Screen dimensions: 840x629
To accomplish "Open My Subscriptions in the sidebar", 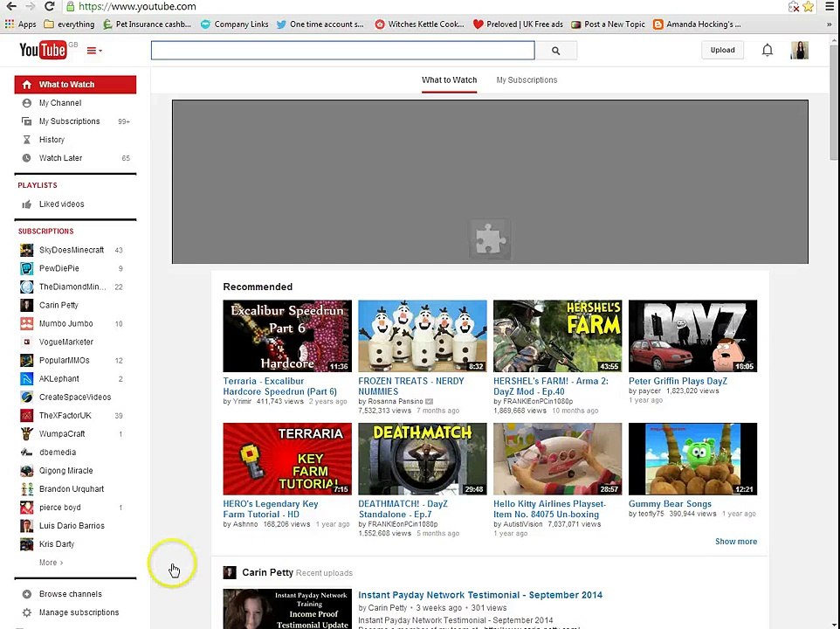I will coord(75,121).
